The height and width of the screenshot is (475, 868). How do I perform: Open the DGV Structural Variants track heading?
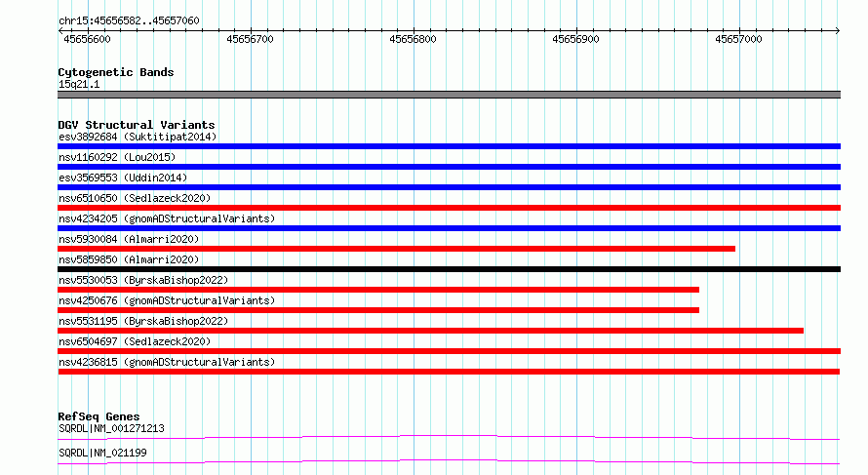coord(137,125)
